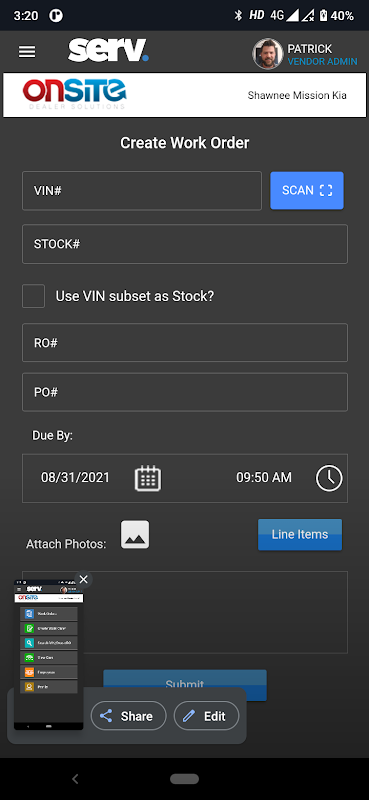This screenshot has width=369, height=800.
Task: Select the RO# text field
Action: point(185,342)
